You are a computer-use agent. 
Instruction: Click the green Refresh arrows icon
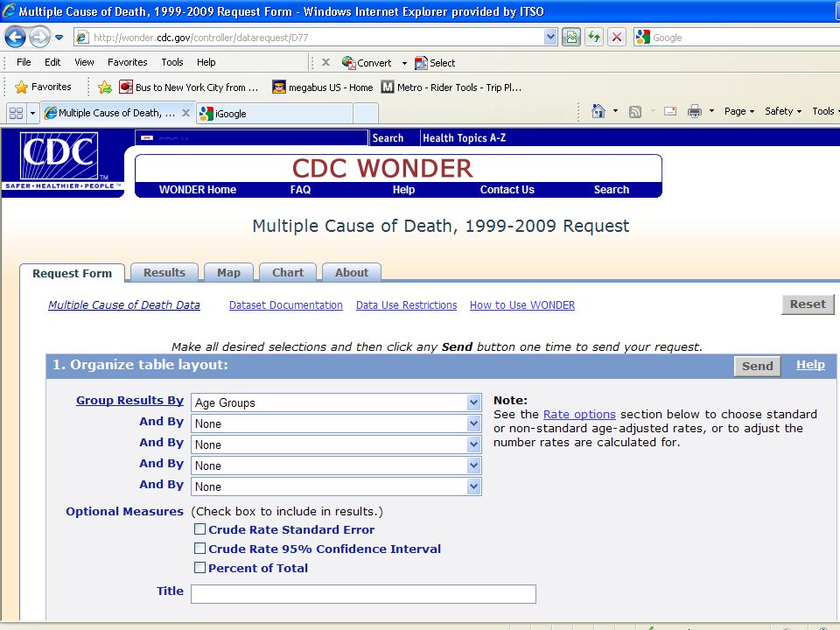593,37
